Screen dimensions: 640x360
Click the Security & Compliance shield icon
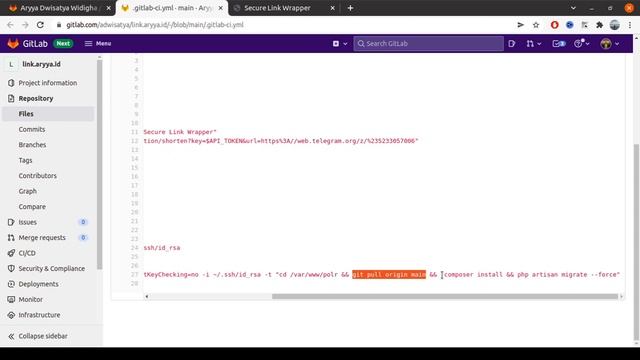pos(11,269)
